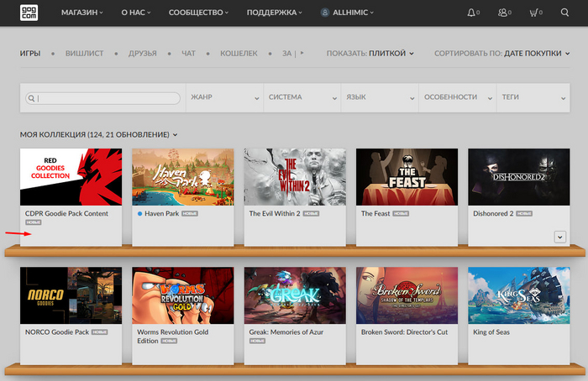Focus the library search input field

pyautogui.click(x=102, y=98)
